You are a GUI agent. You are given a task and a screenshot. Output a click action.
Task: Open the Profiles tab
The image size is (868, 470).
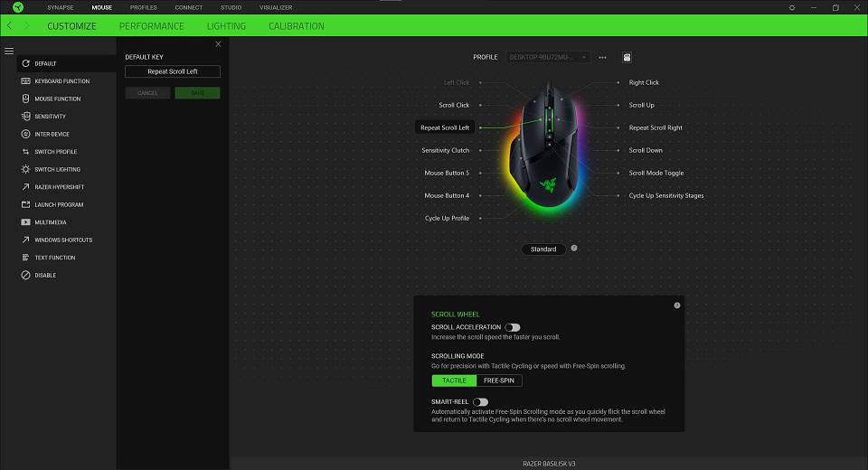[x=144, y=8]
